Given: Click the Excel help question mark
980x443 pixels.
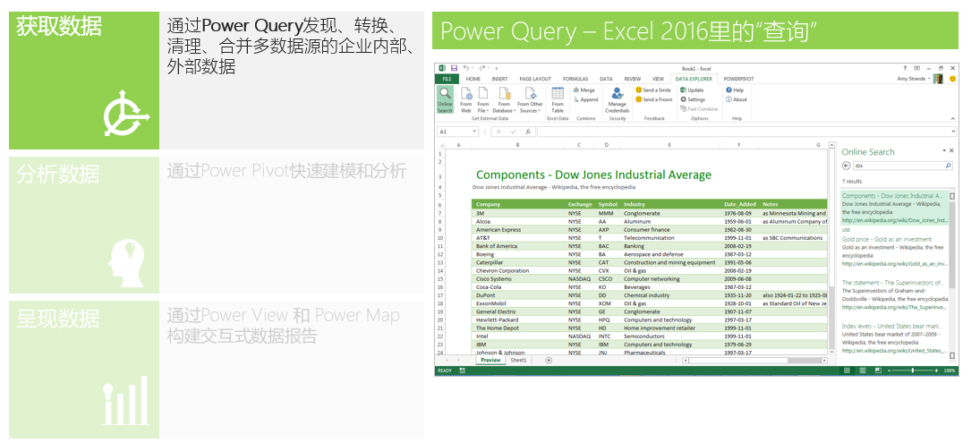Looking at the screenshot, I should [905, 67].
